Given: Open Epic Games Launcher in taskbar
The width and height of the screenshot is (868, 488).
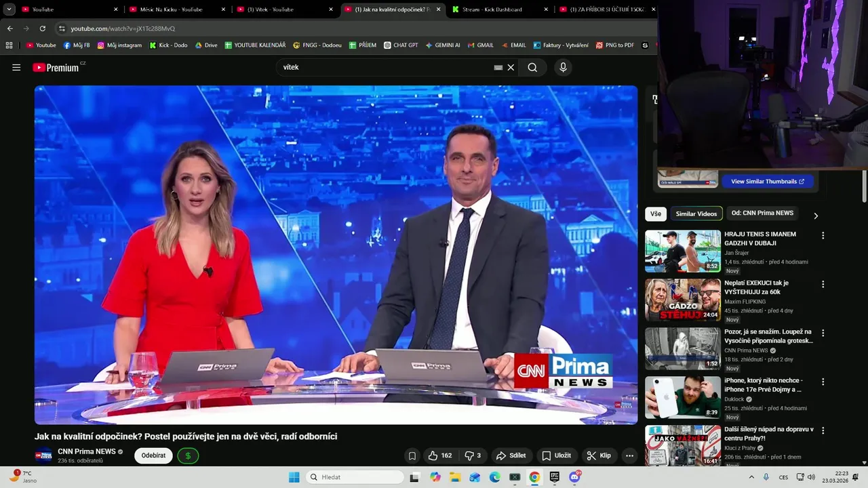Looking at the screenshot, I should coord(555,477).
